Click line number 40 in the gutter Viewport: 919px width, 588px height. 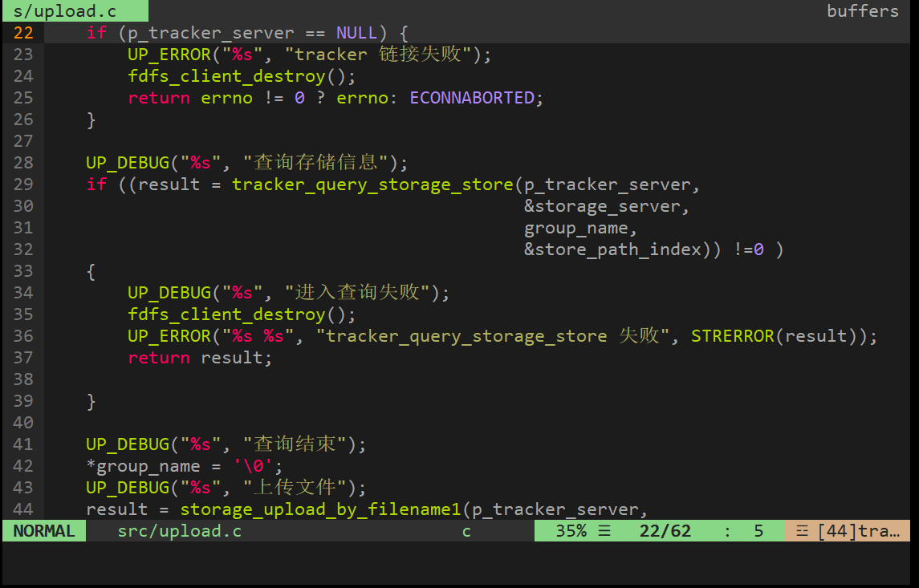22,422
